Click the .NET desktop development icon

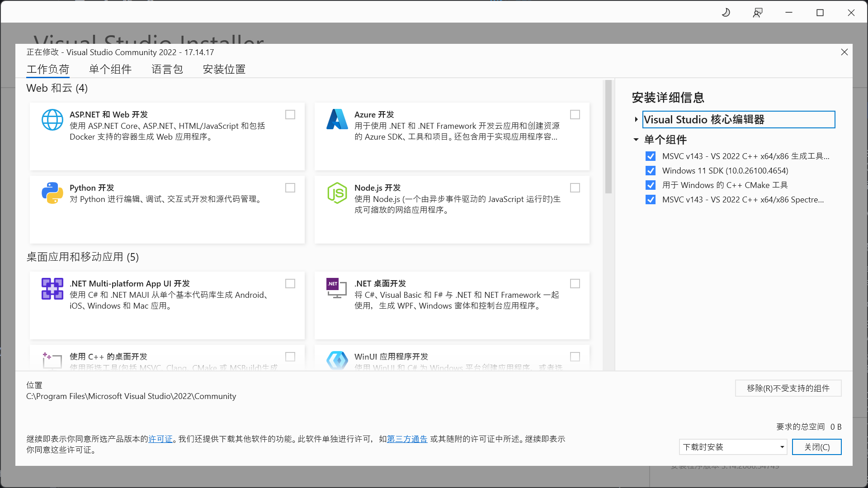pos(336,288)
